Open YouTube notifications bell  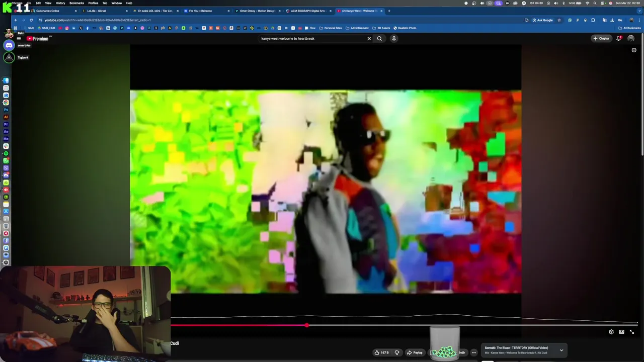(x=619, y=38)
